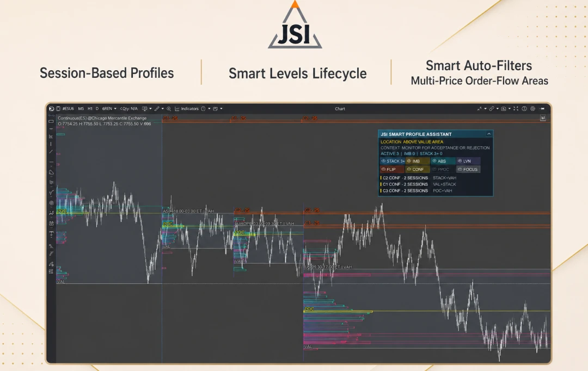The image size is (588, 371).
Task: Collapse the JSI Smart Profile Assistant panel
Action: click(488, 134)
